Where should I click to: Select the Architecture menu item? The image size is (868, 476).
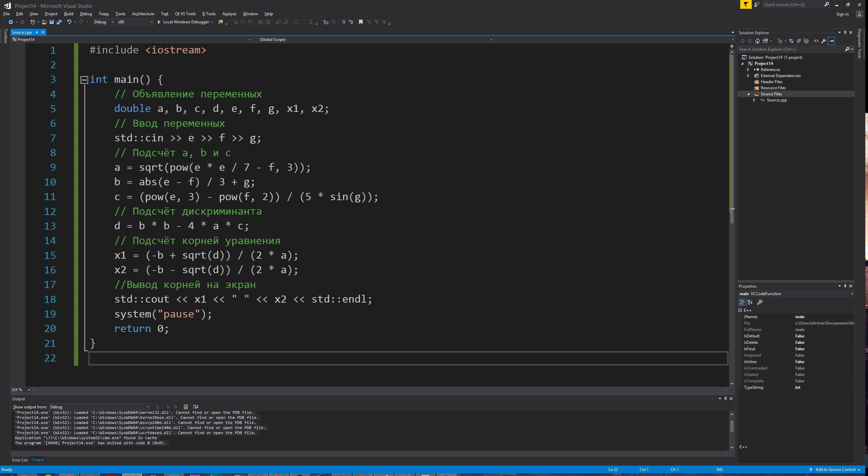point(144,14)
